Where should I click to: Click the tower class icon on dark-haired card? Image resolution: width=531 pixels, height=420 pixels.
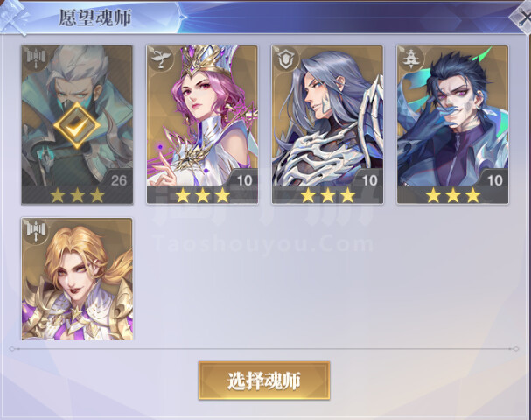click(x=411, y=59)
